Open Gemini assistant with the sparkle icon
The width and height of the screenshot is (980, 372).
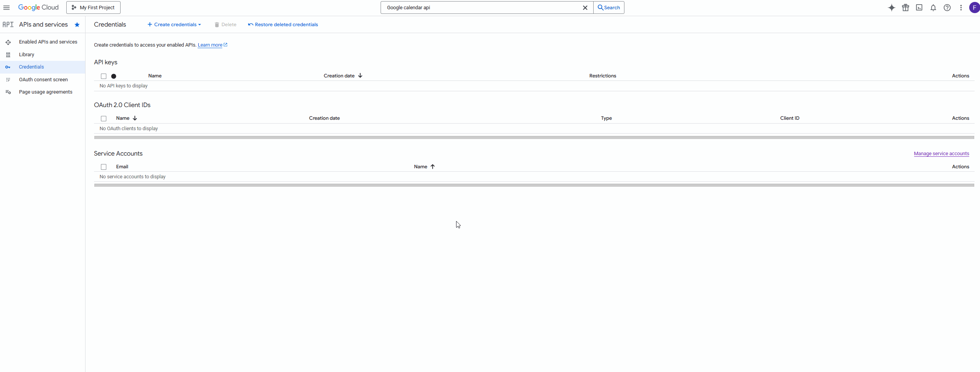tap(892, 7)
